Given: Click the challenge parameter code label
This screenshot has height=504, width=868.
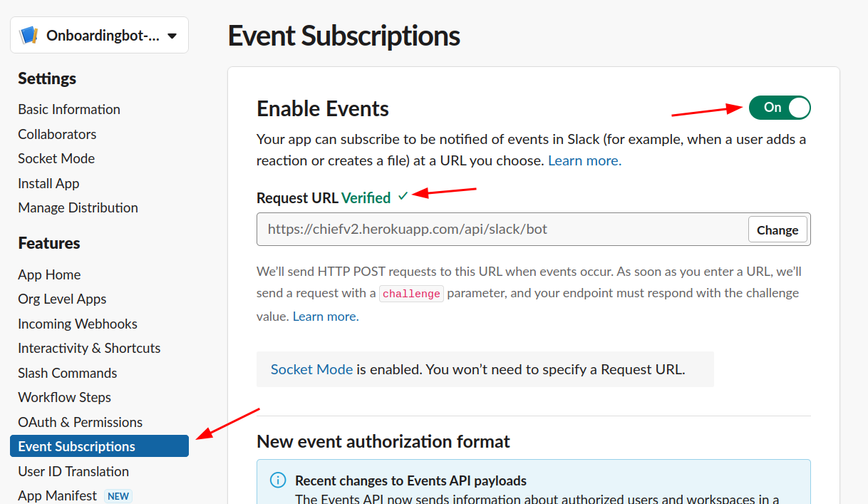Looking at the screenshot, I should click(411, 292).
